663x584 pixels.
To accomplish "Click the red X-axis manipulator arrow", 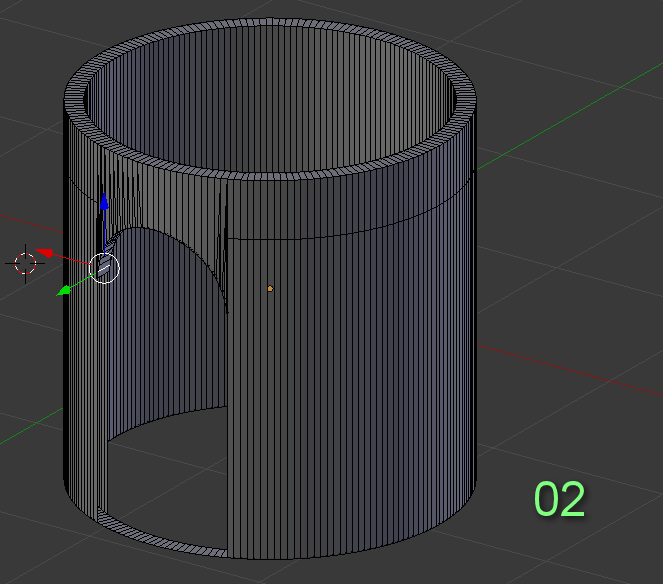I will pyautogui.click(x=45, y=253).
